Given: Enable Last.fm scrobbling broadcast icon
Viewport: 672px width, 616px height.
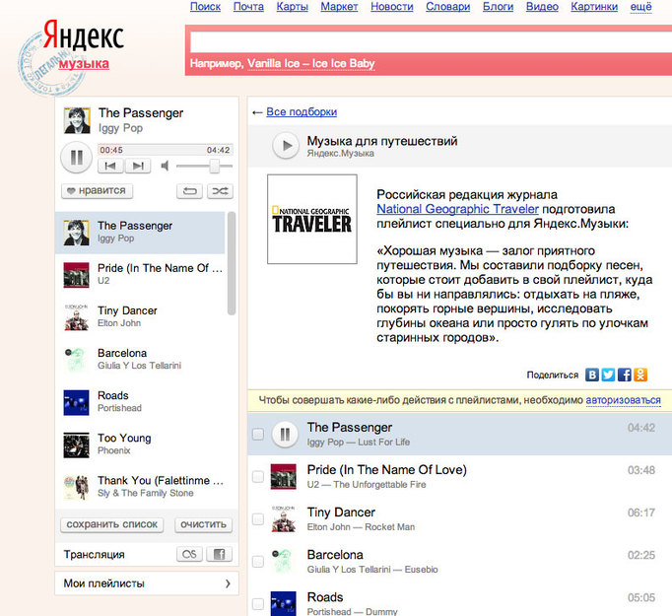Looking at the screenshot, I should pyautogui.click(x=189, y=554).
